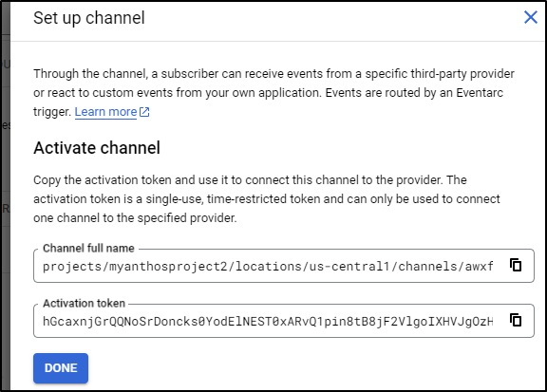
Task: Click the dimmed page strip left of panel
Action: click(5, 196)
